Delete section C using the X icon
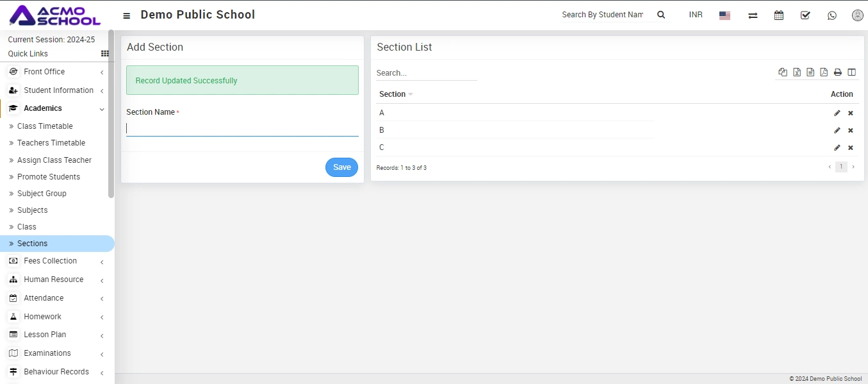This screenshot has width=868, height=384. pyautogui.click(x=851, y=147)
